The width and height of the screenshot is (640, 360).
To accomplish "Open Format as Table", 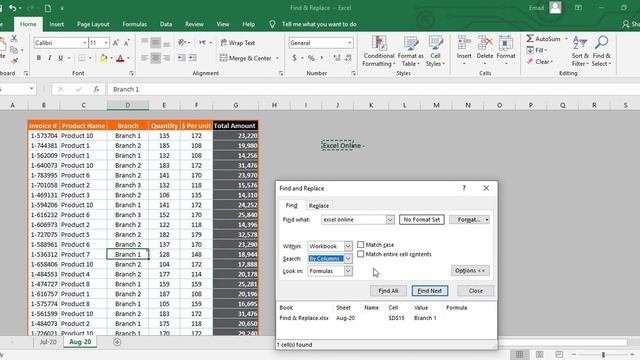I will [x=410, y=51].
